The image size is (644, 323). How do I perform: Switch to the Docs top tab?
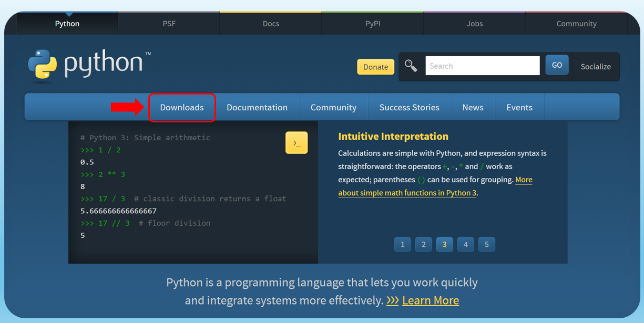click(271, 24)
